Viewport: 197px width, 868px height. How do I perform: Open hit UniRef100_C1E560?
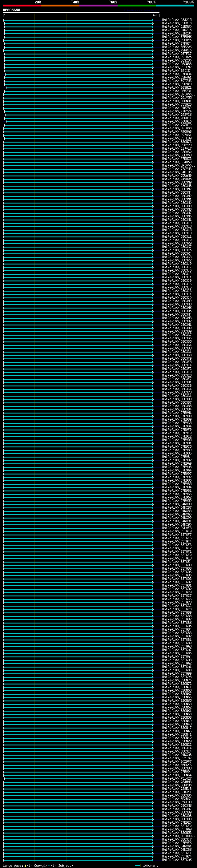coord(177,26)
